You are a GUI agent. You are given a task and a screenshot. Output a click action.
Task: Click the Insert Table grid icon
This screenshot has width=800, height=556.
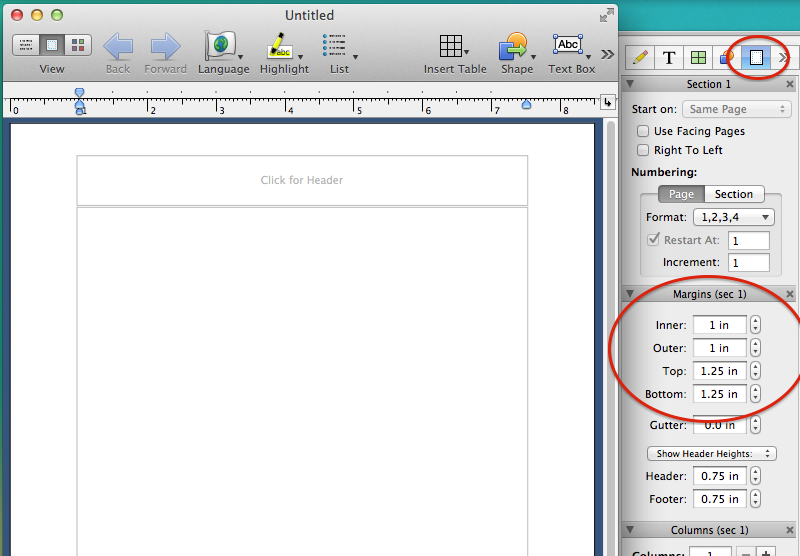[451, 46]
